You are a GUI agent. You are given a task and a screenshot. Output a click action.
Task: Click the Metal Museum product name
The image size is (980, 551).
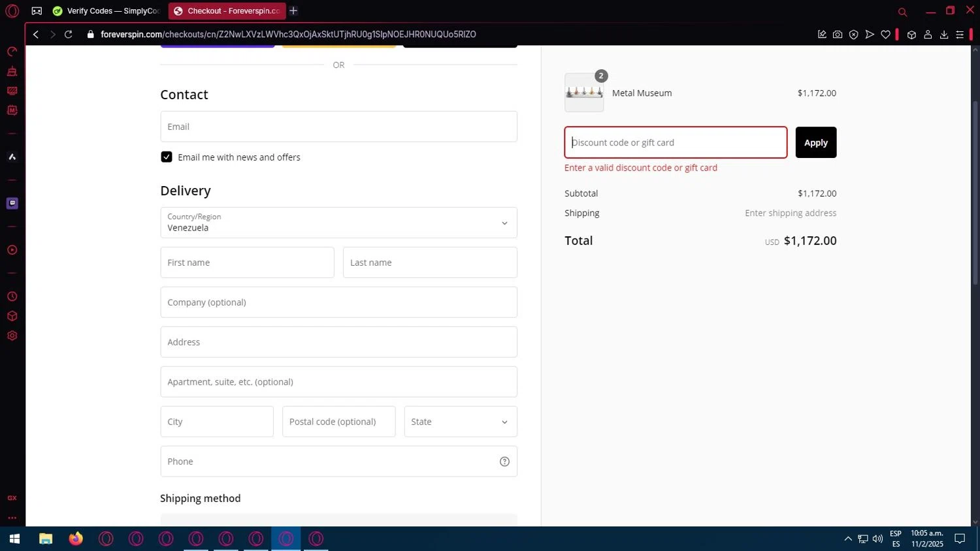coord(642,93)
